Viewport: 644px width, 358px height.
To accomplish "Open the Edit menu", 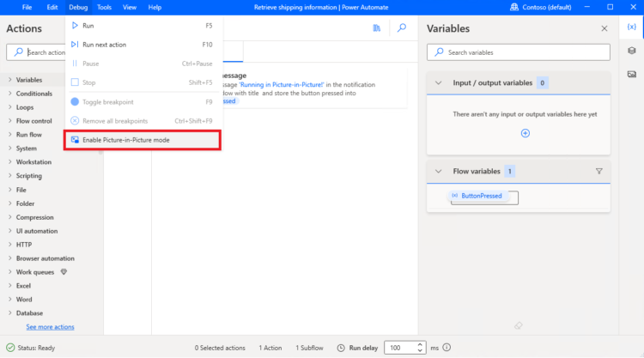I will pyautogui.click(x=52, y=7).
